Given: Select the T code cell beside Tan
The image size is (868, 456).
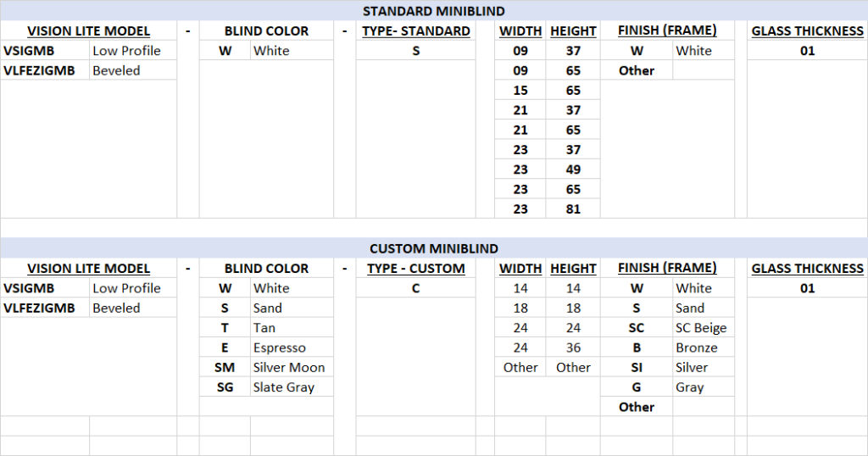Looking at the screenshot, I should point(225,328).
